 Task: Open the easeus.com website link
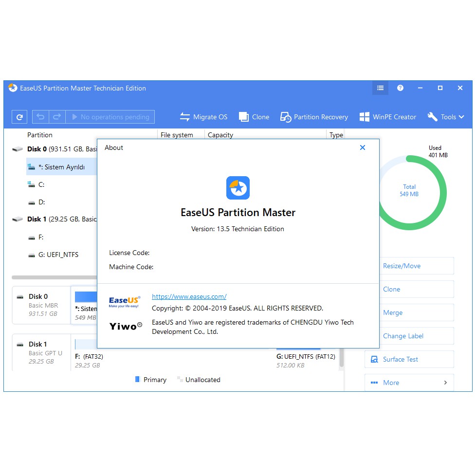(189, 296)
